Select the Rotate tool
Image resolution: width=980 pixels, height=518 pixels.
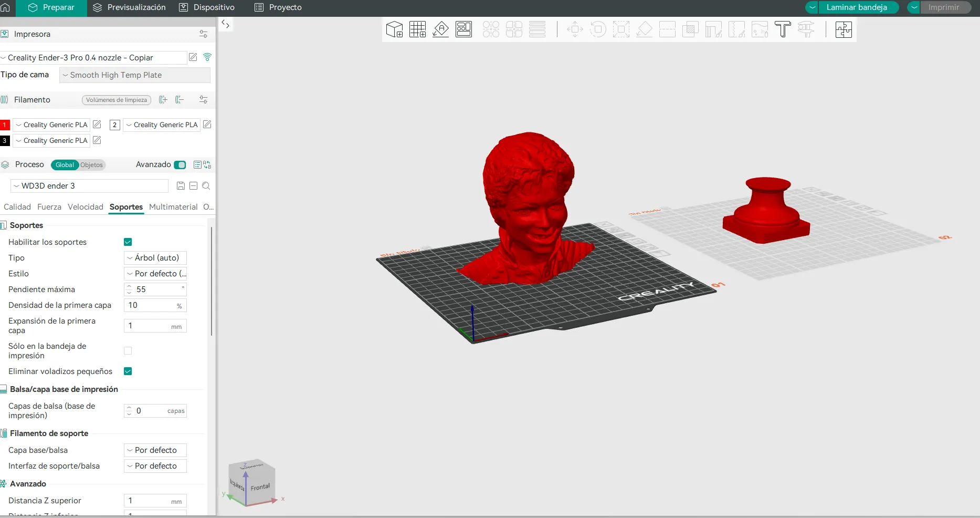click(x=598, y=29)
